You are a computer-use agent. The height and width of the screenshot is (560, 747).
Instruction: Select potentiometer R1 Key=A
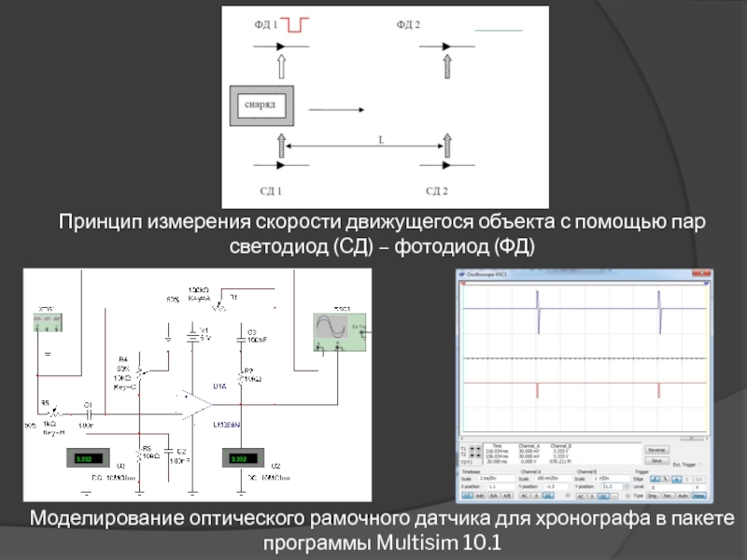tap(218, 305)
